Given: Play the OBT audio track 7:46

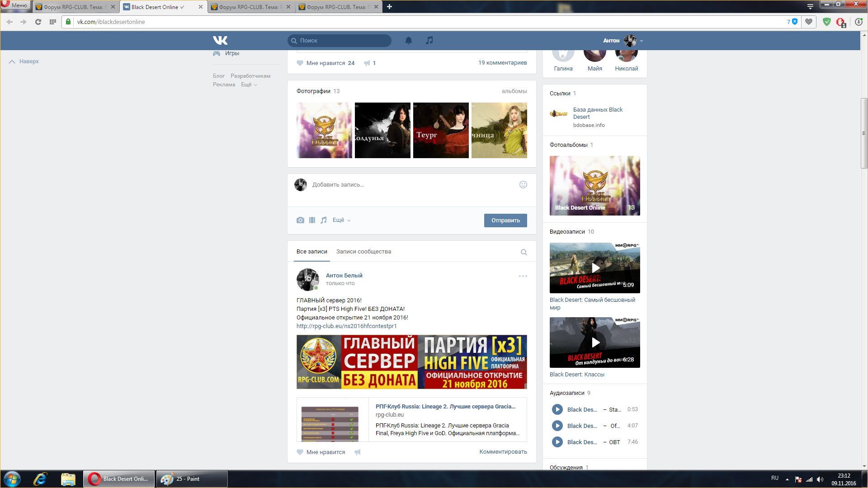Looking at the screenshot, I should click(x=557, y=442).
